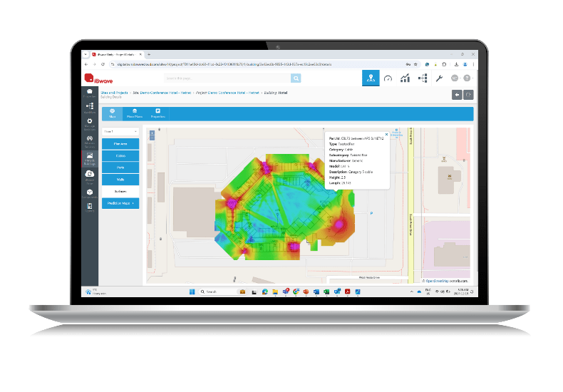Screen dimensions: 563x392
Task: Open the chart analytics icon
Action: (406, 78)
